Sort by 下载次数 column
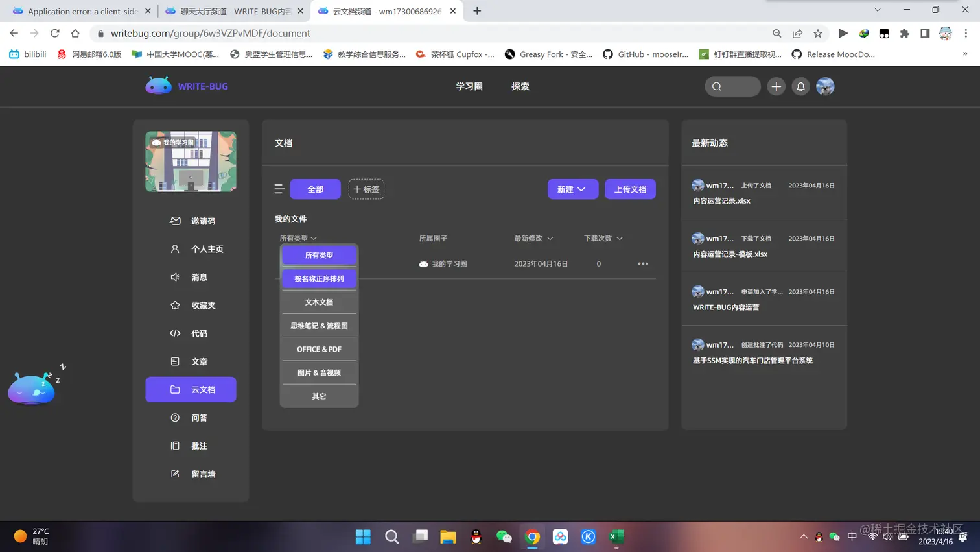 (x=603, y=238)
